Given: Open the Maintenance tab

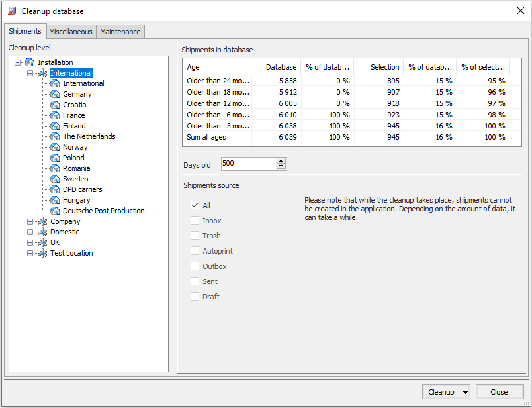Looking at the screenshot, I should coord(121,31).
